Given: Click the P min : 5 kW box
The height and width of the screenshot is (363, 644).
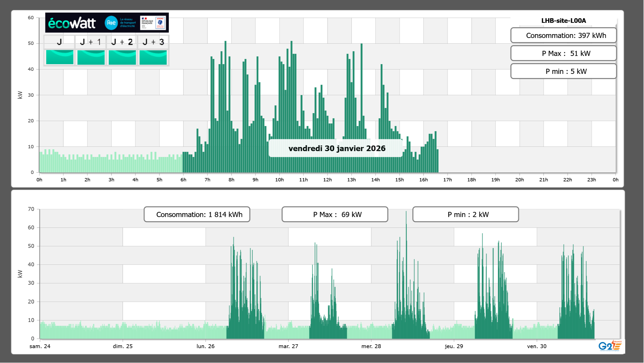Looking at the screenshot, I should 563,71.
